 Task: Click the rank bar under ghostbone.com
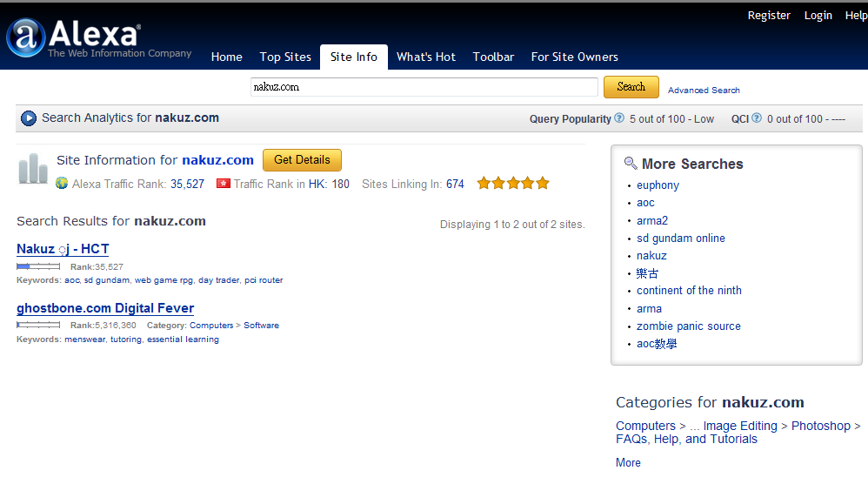(38, 325)
